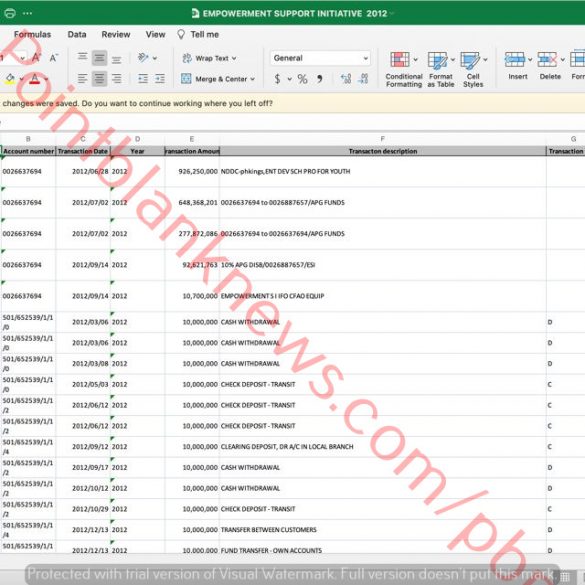
Task: Select cell with amount 926,250,000
Action: (x=192, y=171)
